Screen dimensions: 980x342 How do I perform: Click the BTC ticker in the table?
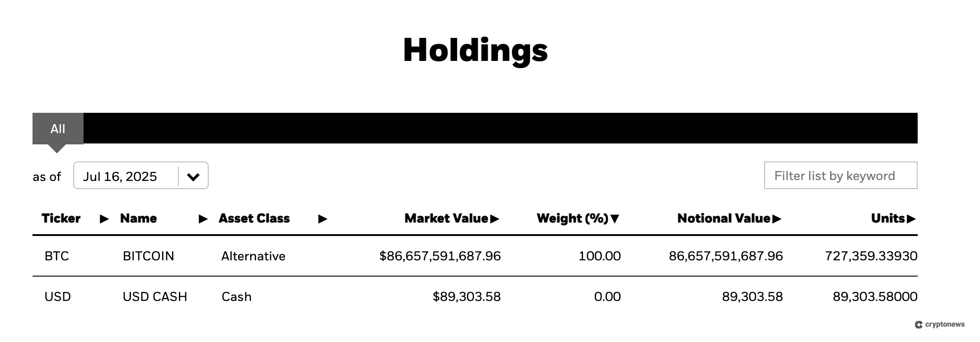(57, 256)
